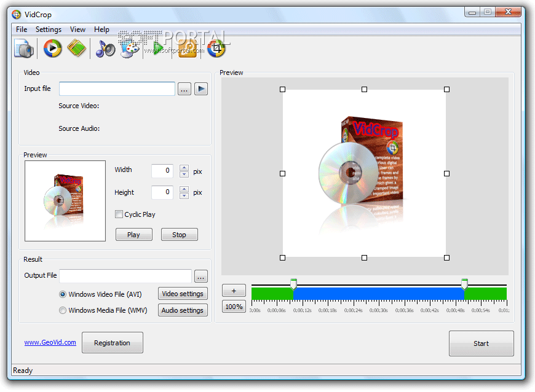Click the right-middle crop handle
This screenshot has height=392, width=535.
click(x=446, y=173)
